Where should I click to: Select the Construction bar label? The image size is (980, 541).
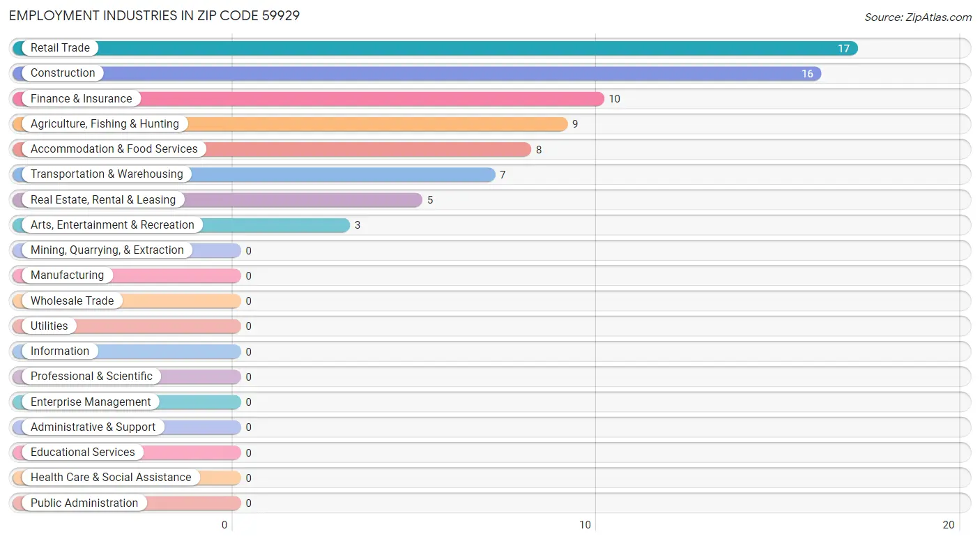63,73
